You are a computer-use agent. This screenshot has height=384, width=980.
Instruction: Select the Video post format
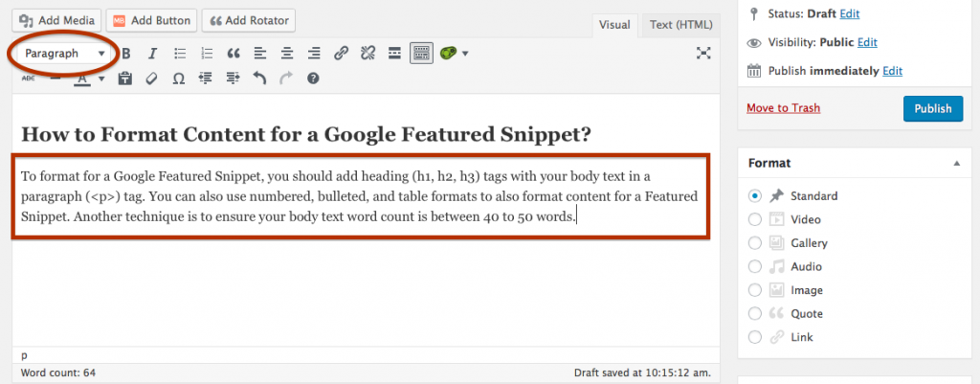755,219
